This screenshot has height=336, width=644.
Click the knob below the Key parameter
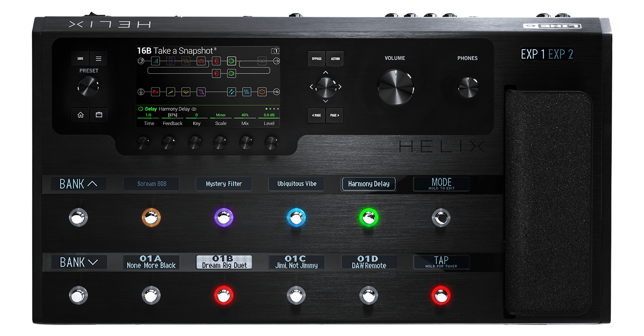(194, 143)
